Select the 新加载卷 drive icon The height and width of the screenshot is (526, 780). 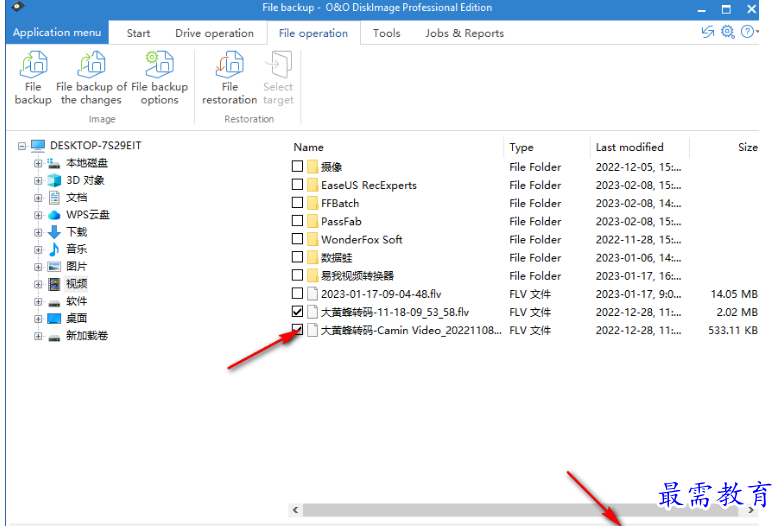point(54,337)
